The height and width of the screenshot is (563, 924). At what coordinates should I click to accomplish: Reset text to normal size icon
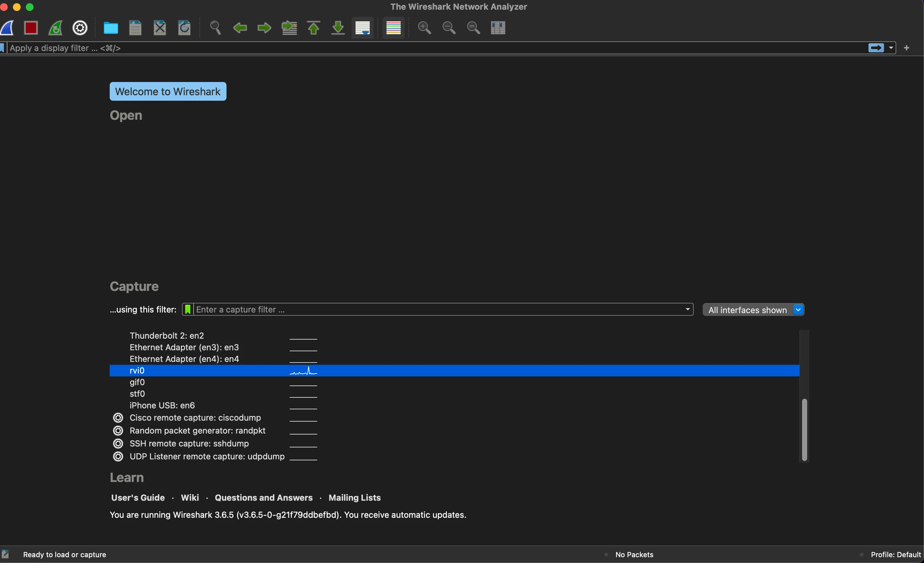coord(473,28)
